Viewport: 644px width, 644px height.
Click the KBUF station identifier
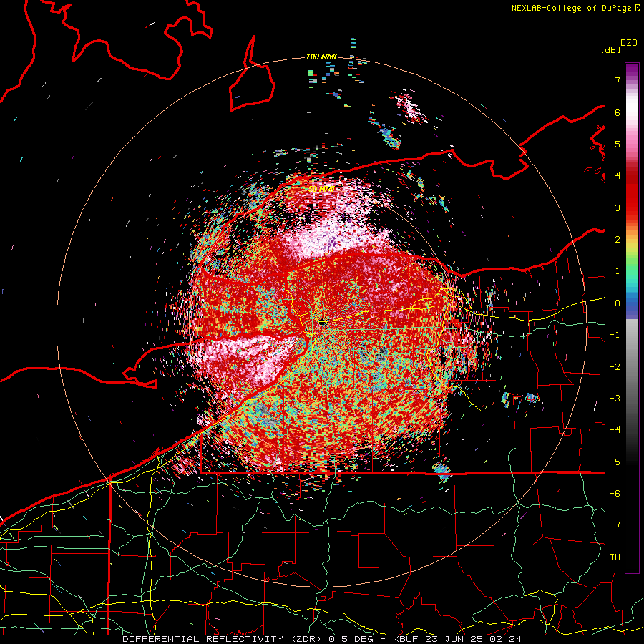pos(407,639)
